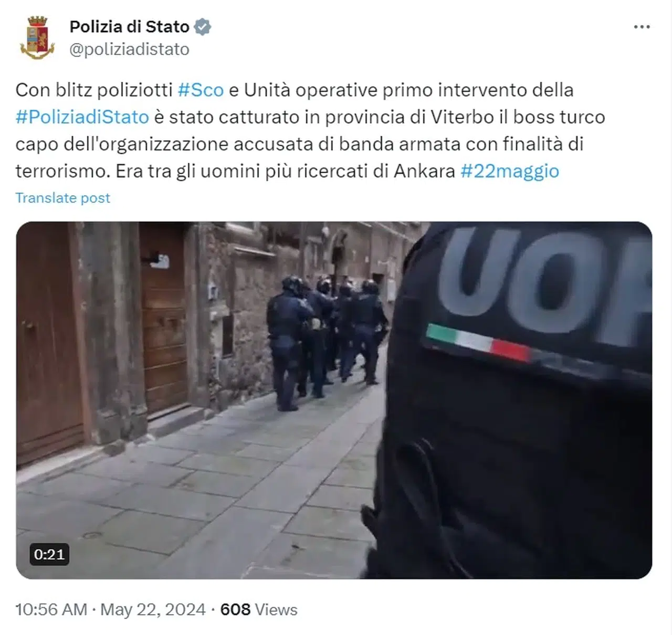Open the #22maggio hashtag
The height and width of the screenshot is (635, 672).
click(x=510, y=171)
